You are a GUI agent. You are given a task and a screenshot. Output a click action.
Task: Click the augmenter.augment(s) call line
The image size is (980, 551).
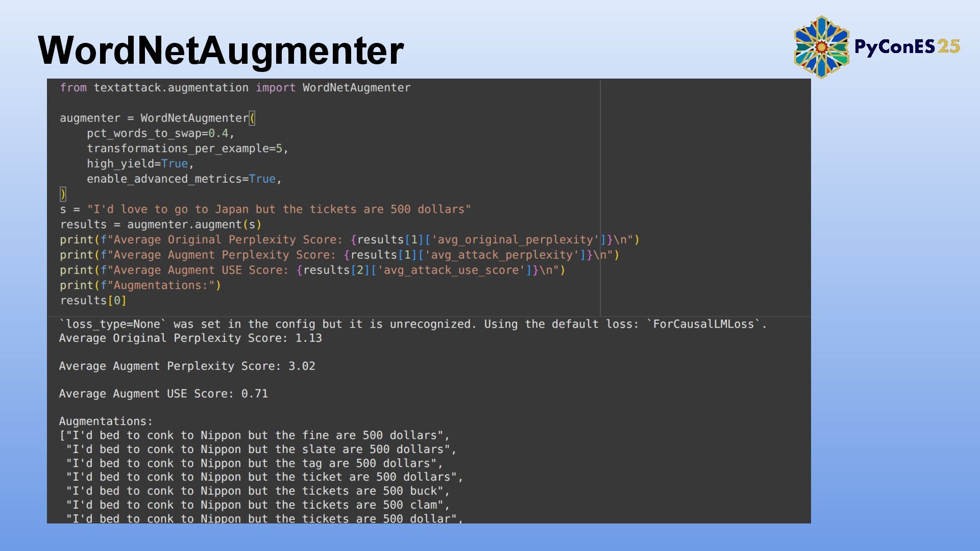click(160, 224)
